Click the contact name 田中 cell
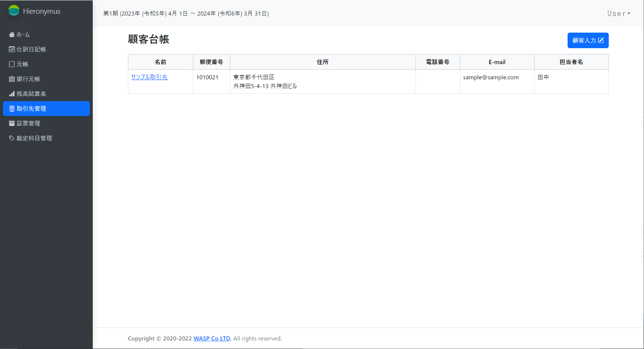This screenshot has width=644, height=349. tap(571, 82)
